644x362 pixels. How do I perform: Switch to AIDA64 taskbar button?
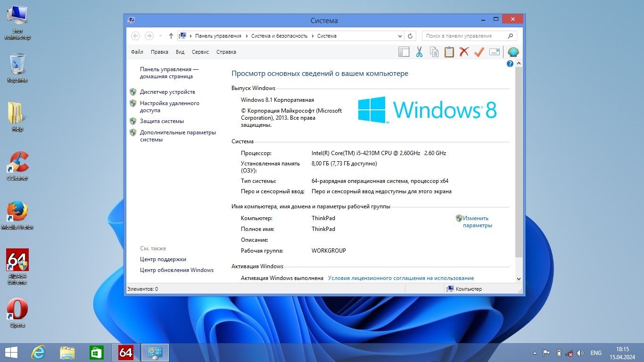(126, 353)
